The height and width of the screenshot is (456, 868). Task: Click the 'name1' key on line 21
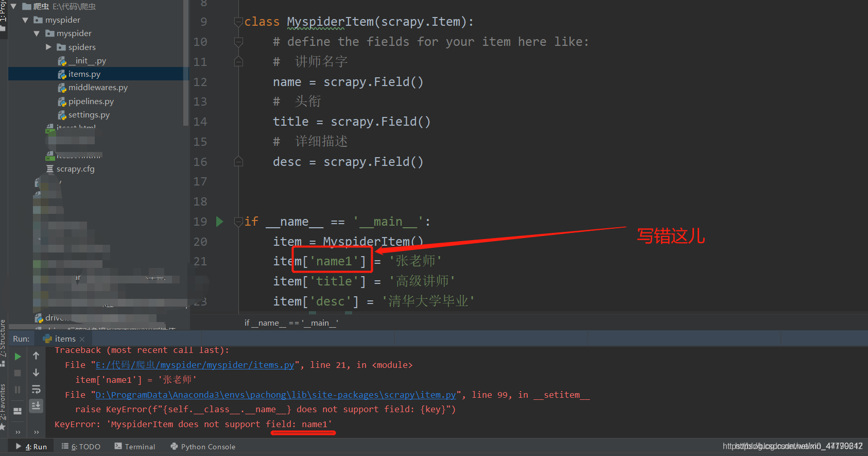(x=334, y=261)
